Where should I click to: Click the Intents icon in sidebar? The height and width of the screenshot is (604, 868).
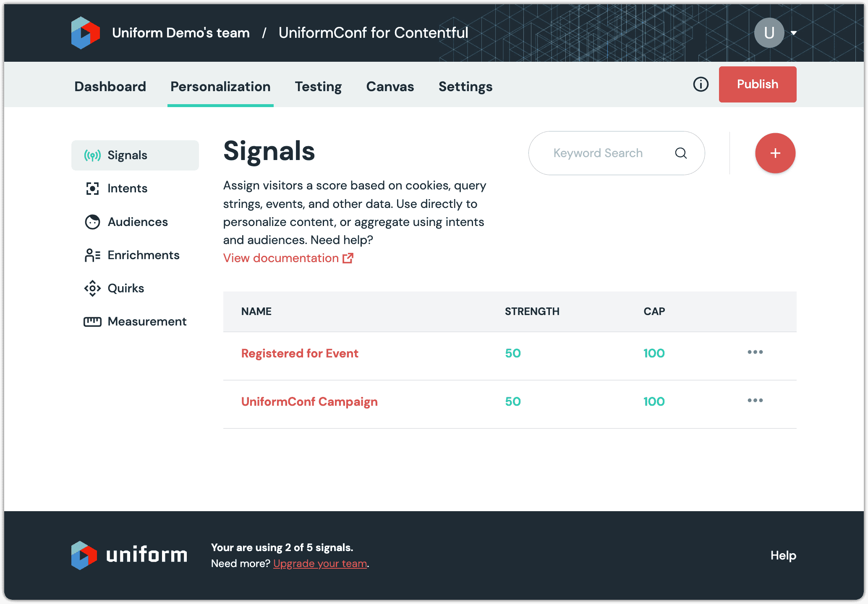[92, 188]
